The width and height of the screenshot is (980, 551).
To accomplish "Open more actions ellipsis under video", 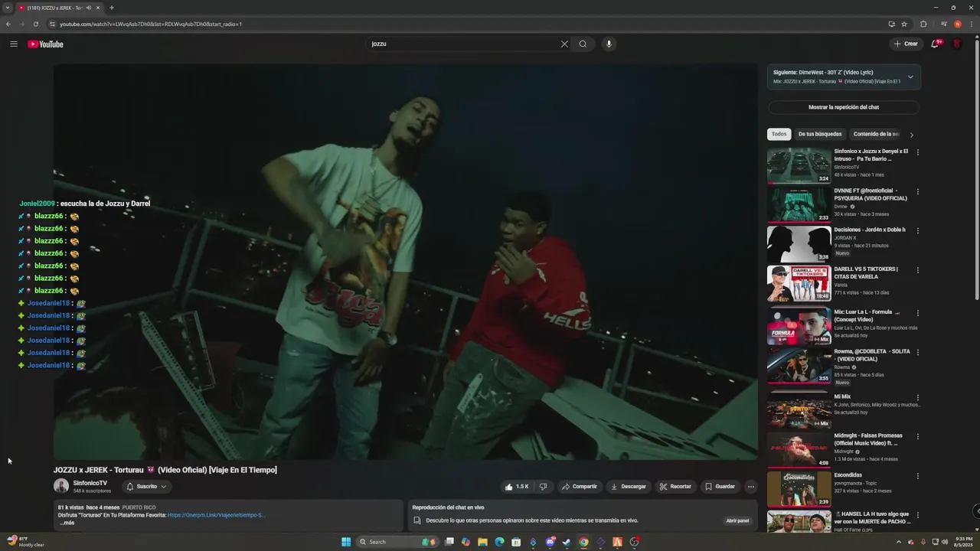I will (750, 487).
